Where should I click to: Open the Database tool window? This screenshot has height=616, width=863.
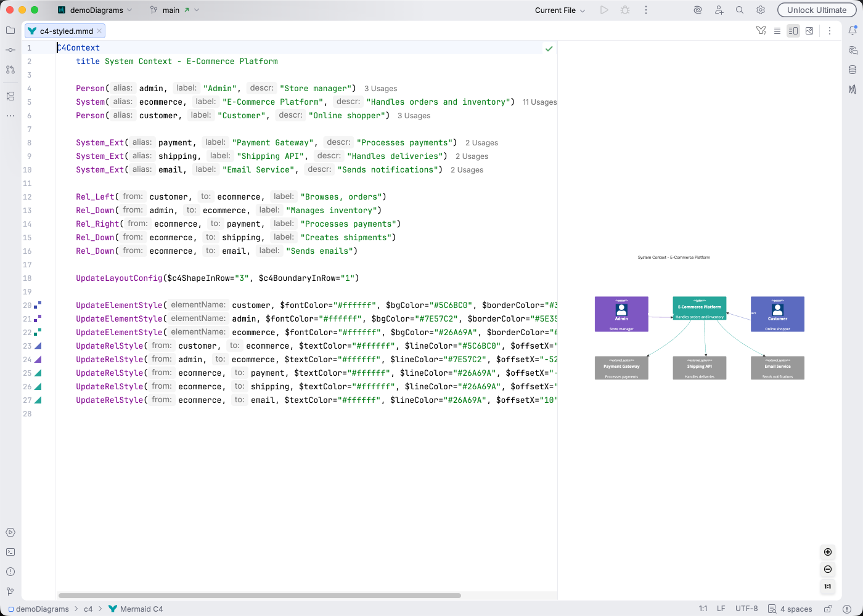853,70
